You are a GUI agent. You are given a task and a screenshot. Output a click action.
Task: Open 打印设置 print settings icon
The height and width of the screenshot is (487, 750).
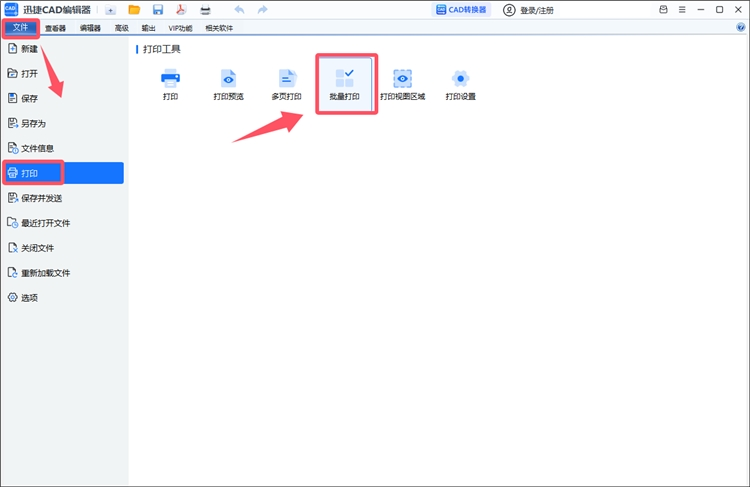(x=460, y=82)
